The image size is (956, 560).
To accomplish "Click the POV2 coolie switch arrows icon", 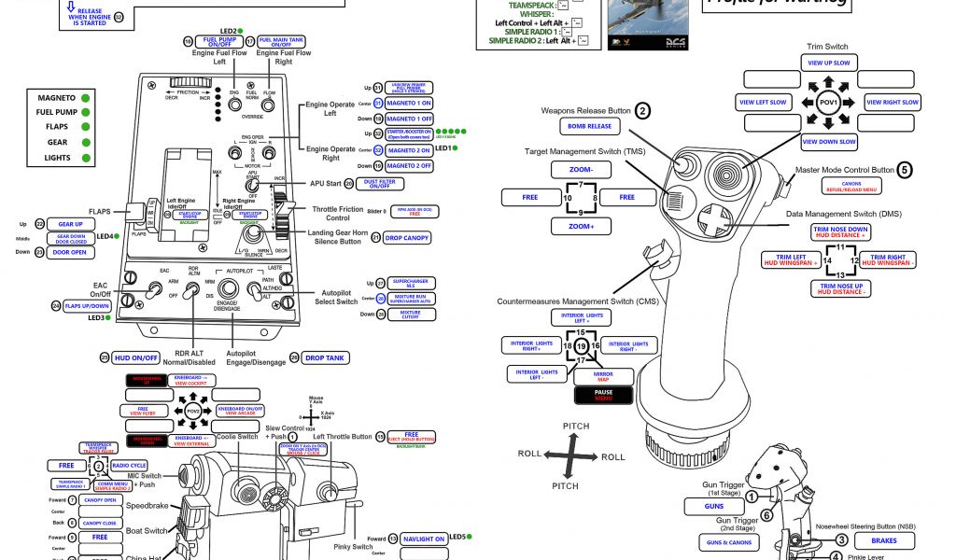I will tap(194, 410).
